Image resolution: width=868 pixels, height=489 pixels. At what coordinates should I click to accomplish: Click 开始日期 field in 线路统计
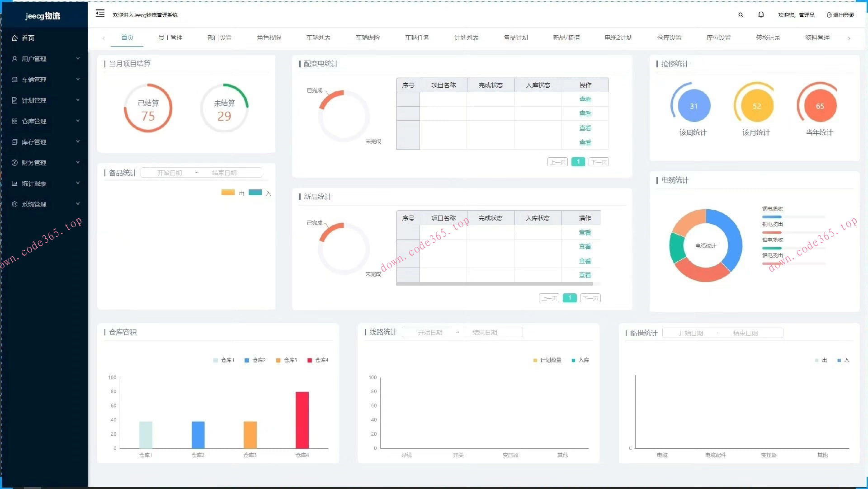(x=430, y=333)
